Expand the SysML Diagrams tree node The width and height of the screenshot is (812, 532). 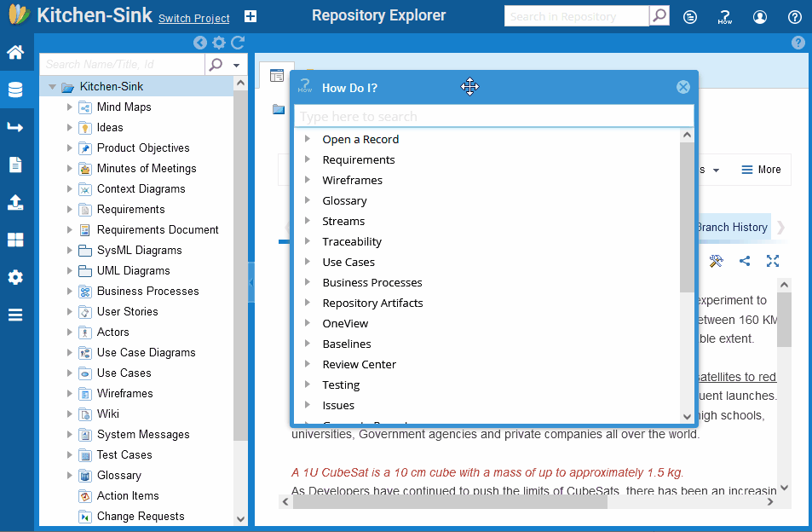pos(69,250)
